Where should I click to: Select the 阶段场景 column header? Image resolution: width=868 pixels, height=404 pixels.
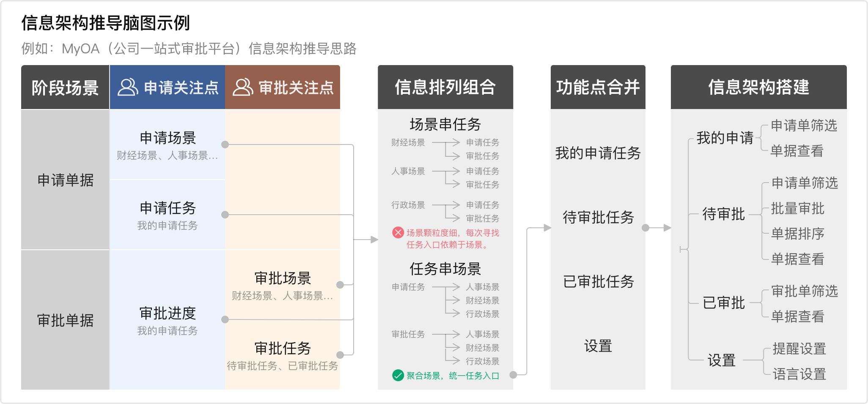tap(65, 87)
